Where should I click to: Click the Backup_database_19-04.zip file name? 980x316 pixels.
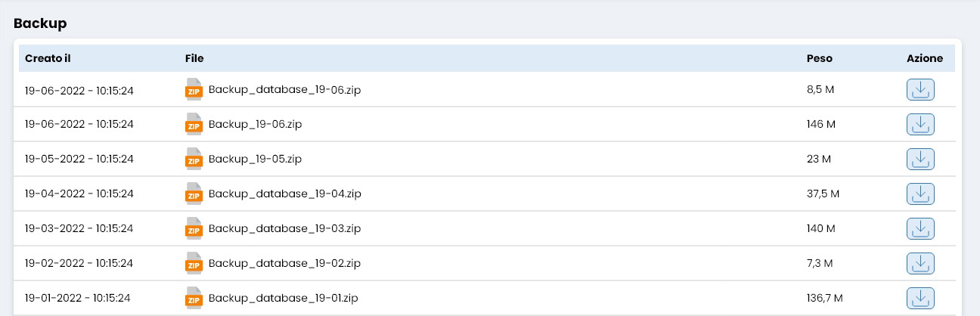[284, 194]
